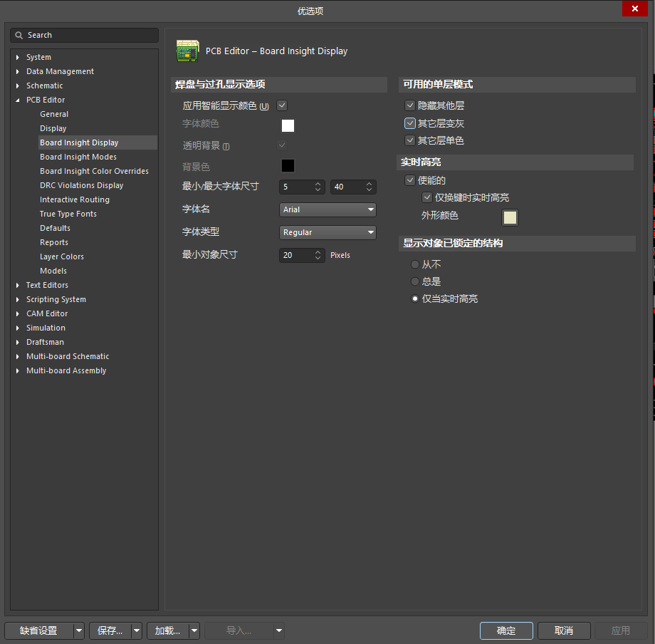Viewport: 655px width, 644px height.
Task: Expand the System tree node
Action: point(18,57)
